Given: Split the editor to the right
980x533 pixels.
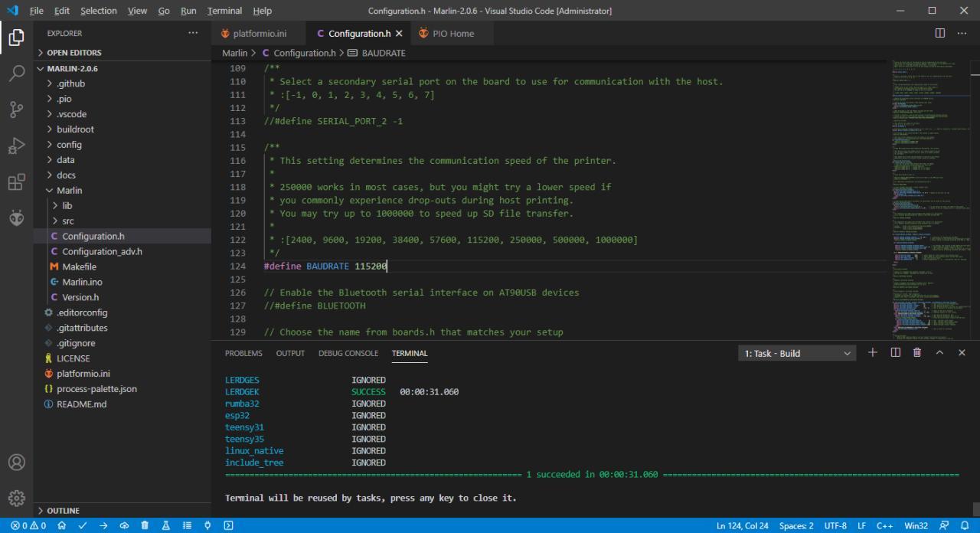Looking at the screenshot, I should [939, 33].
